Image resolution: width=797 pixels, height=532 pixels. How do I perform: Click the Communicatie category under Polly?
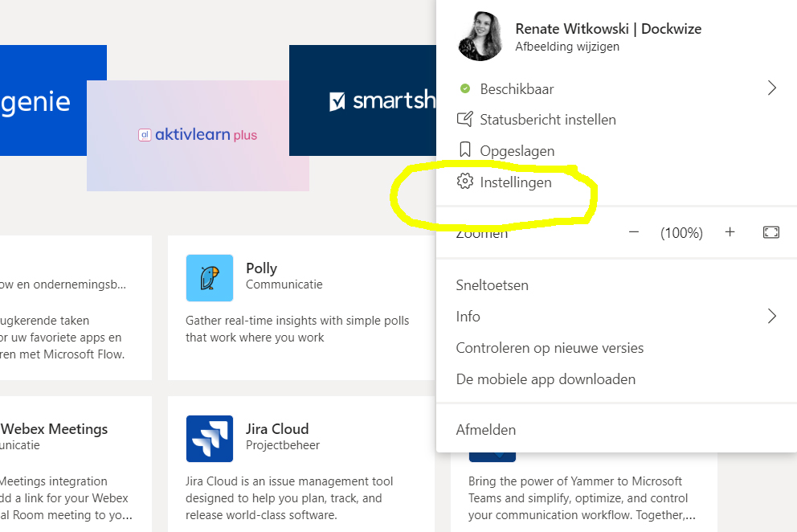(x=284, y=284)
